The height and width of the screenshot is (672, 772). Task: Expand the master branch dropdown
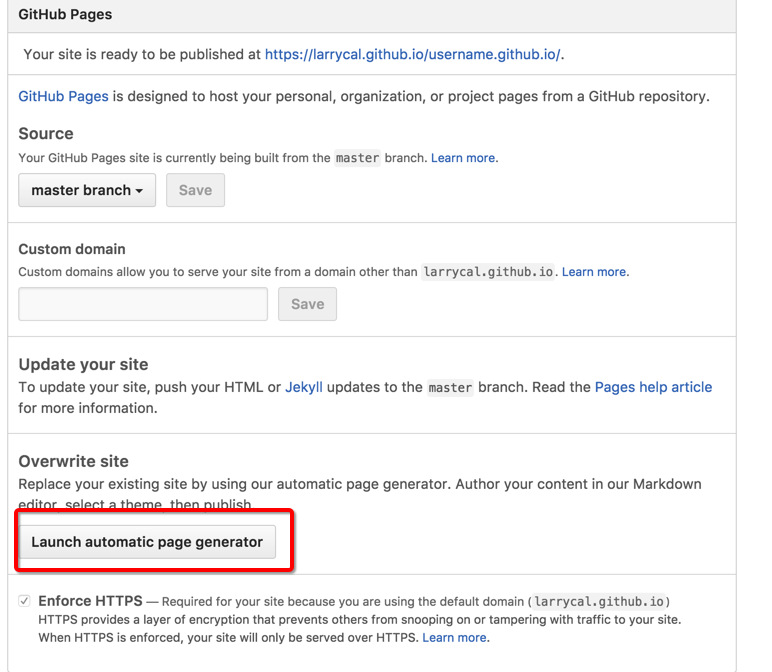tap(87, 190)
